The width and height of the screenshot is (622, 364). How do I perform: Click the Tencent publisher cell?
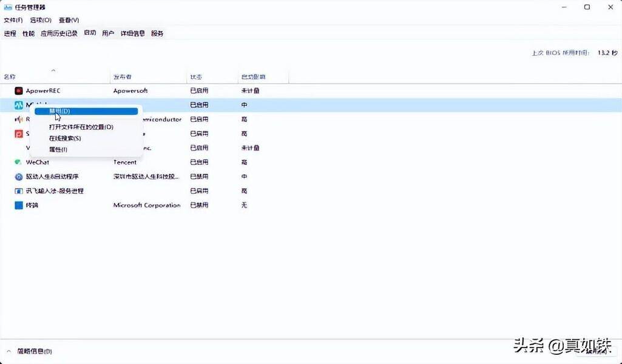tap(125, 162)
